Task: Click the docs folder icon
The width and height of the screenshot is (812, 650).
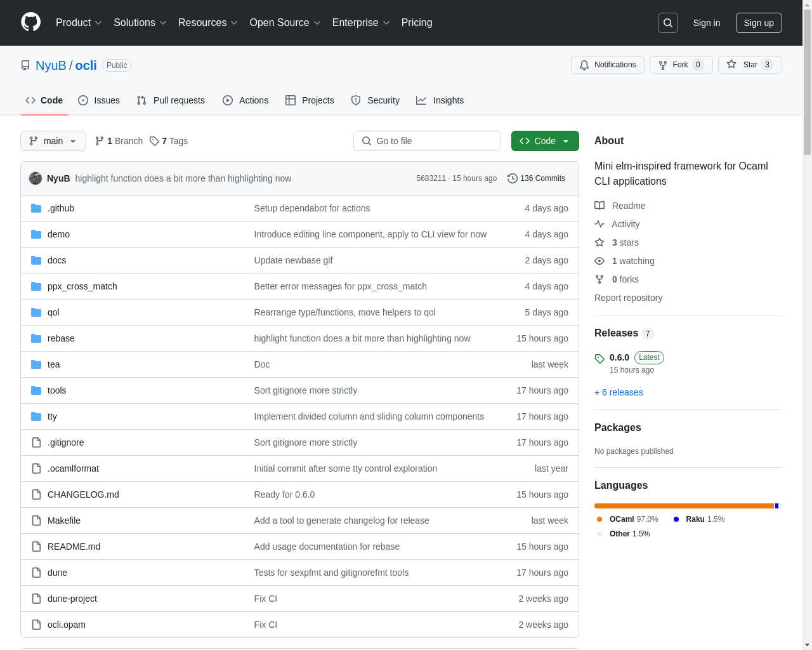Action: coord(36,260)
